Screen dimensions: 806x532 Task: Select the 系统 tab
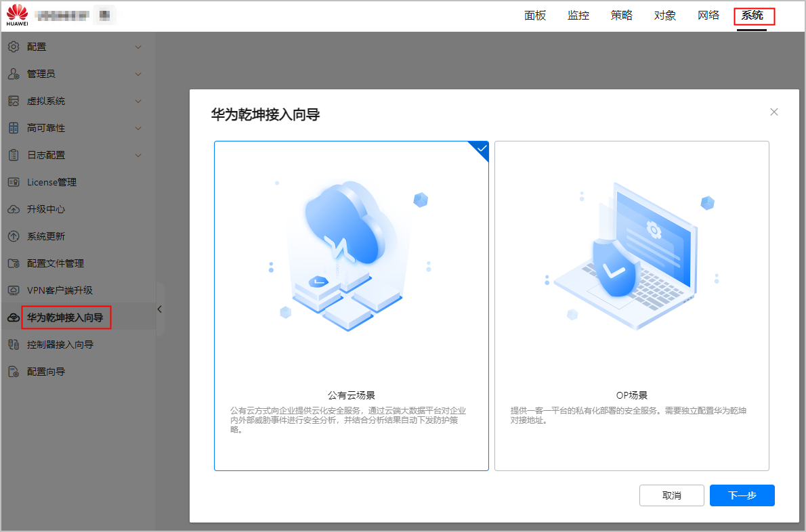point(752,16)
